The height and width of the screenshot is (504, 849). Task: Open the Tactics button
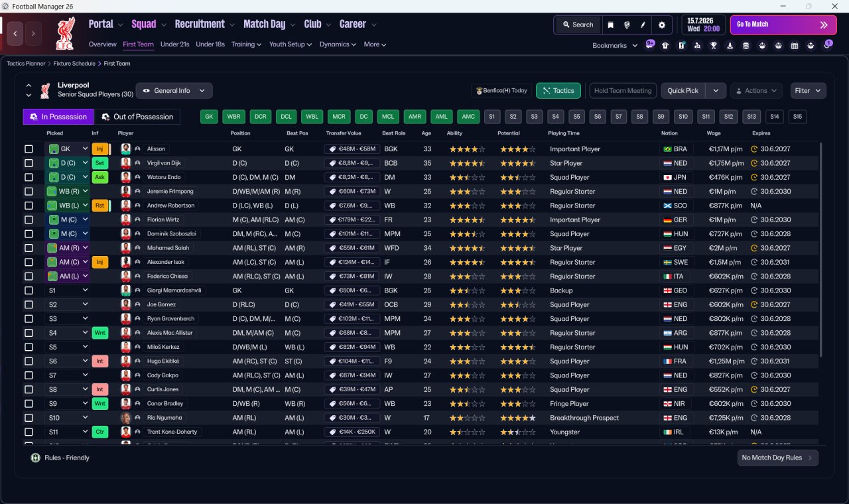click(x=558, y=91)
